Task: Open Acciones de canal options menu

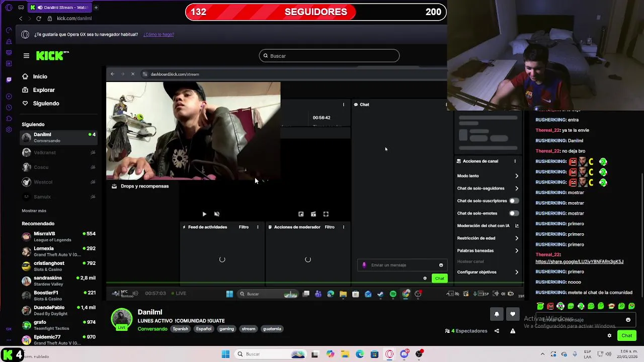Action: pos(515,161)
